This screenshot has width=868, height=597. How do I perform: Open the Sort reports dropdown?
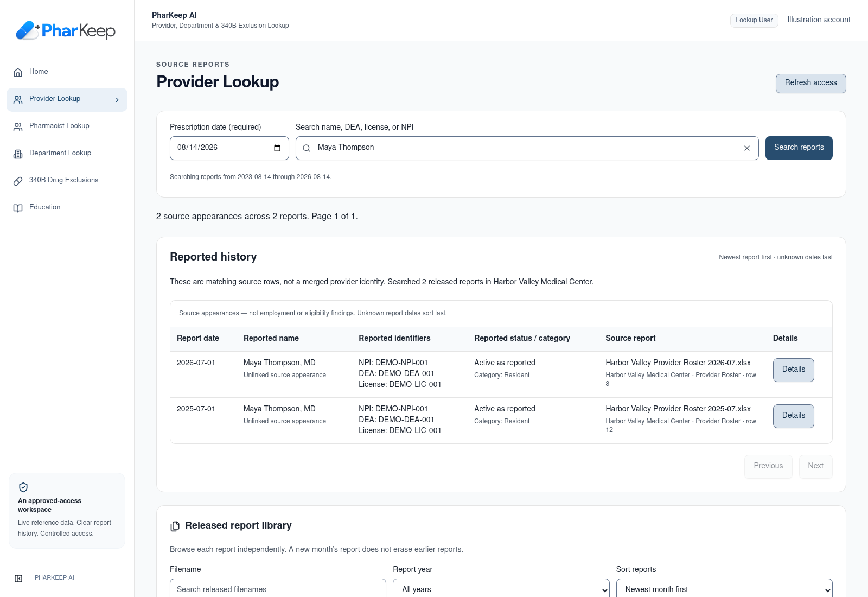(724, 589)
